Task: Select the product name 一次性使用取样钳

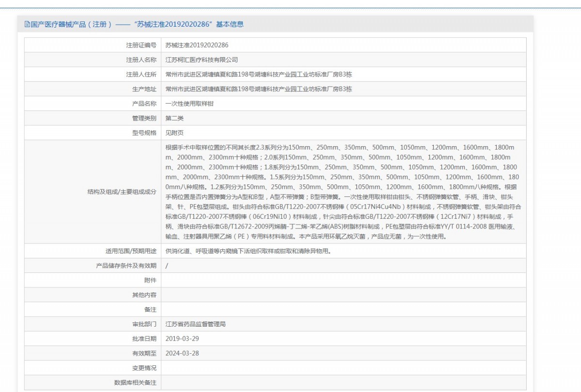Action: coord(190,104)
